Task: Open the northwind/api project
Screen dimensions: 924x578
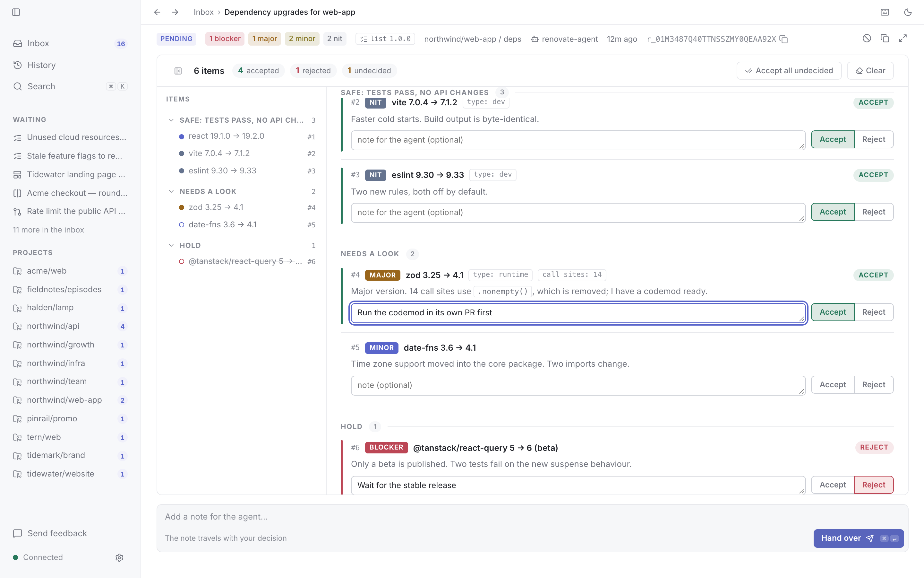Action: coord(70,326)
